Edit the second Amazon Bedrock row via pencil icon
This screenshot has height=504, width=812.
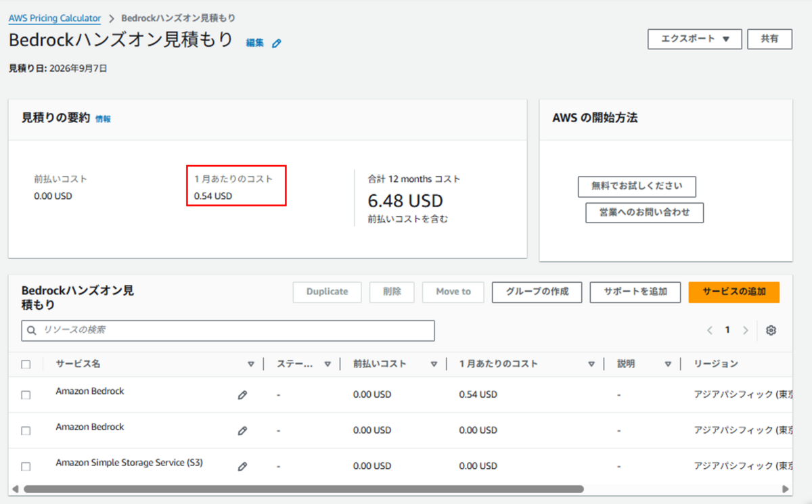242,431
